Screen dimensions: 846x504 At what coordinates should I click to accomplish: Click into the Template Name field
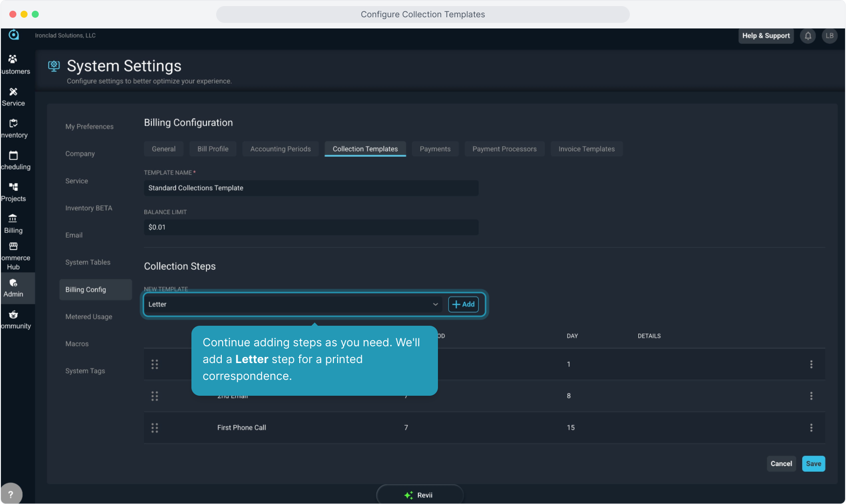(x=311, y=188)
